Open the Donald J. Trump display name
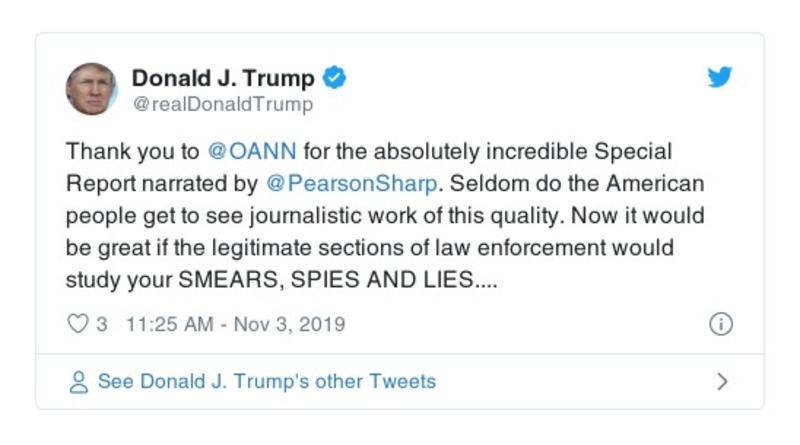The image size is (800, 445). coord(223,78)
